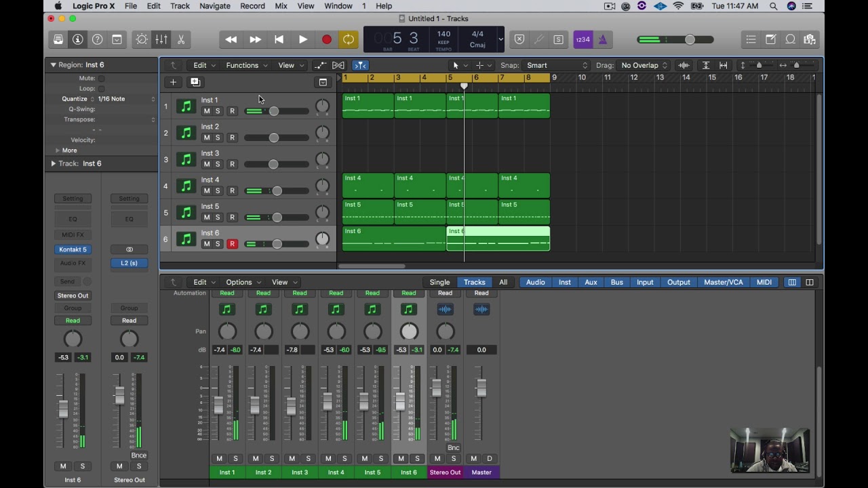Switch mixer to All view
This screenshot has width=868, height=488.
coord(503,283)
